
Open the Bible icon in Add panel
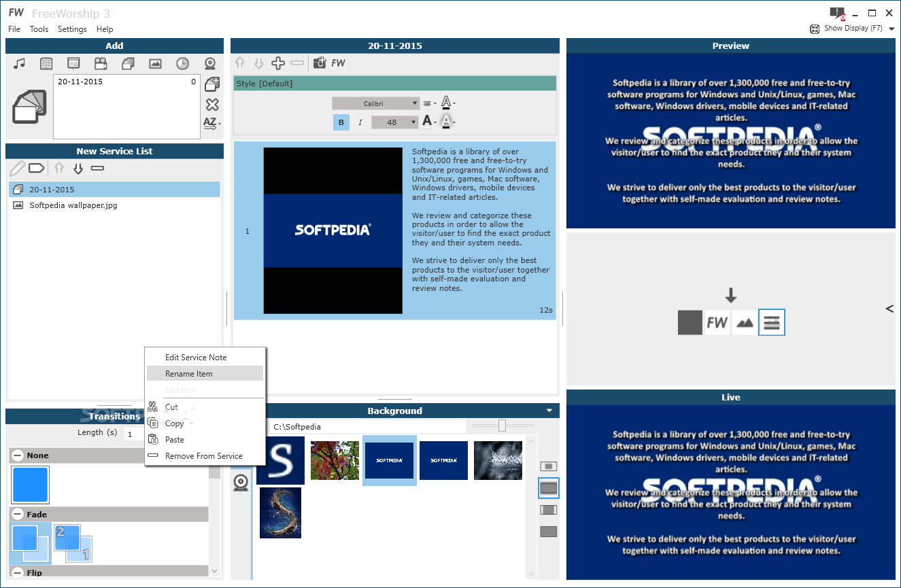[46, 63]
